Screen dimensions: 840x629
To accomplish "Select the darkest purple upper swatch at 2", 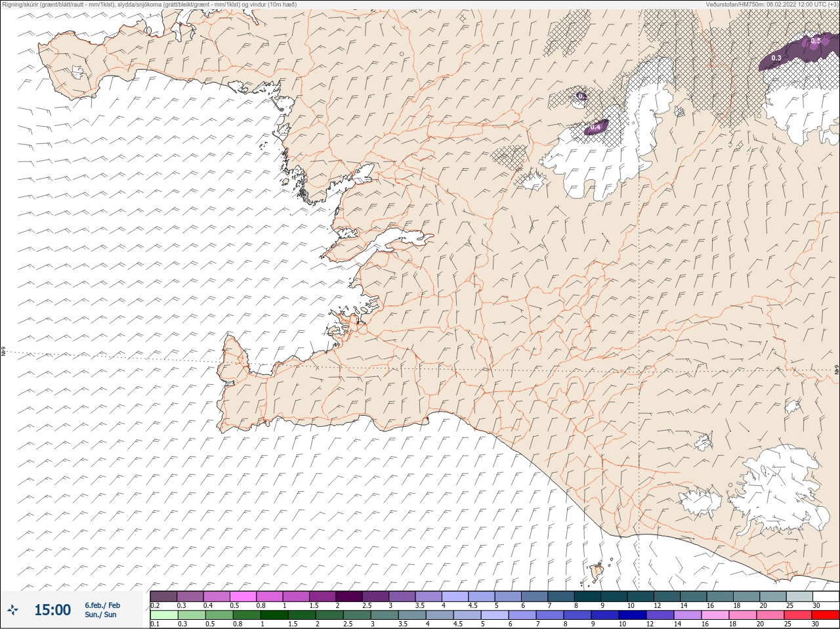I will [349, 596].
